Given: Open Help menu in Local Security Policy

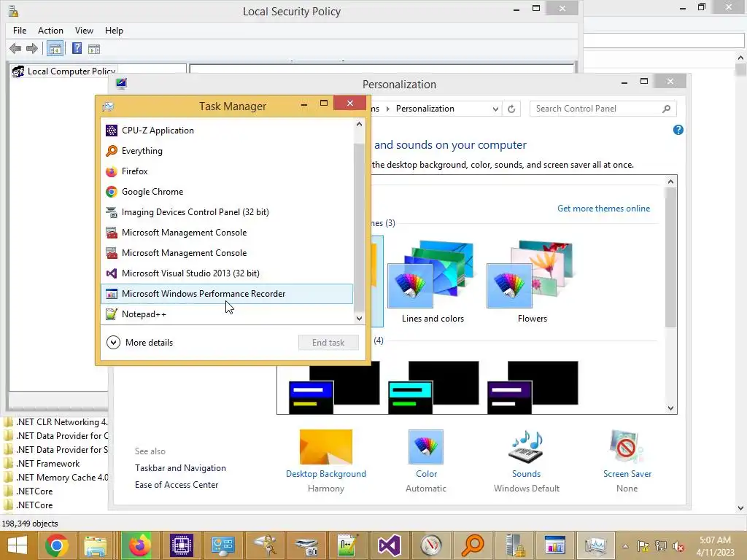Looking at the screenshot, I should [114, 31].
